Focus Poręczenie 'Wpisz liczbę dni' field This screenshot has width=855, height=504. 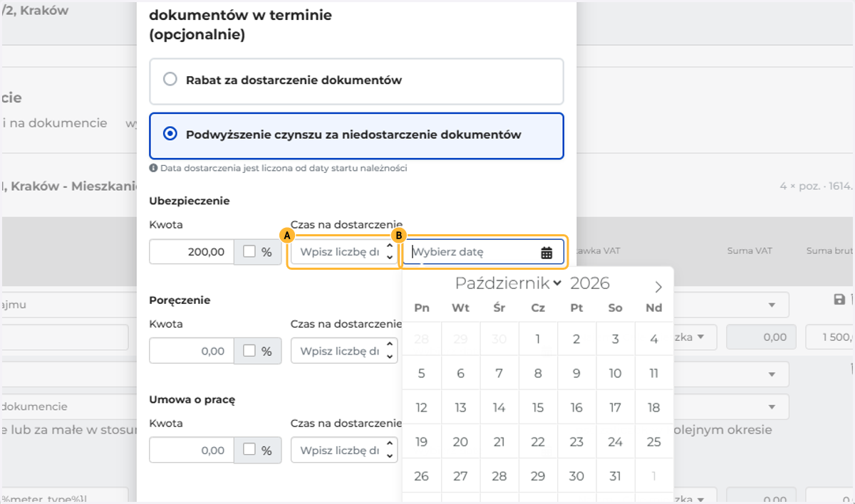point(344,351)
